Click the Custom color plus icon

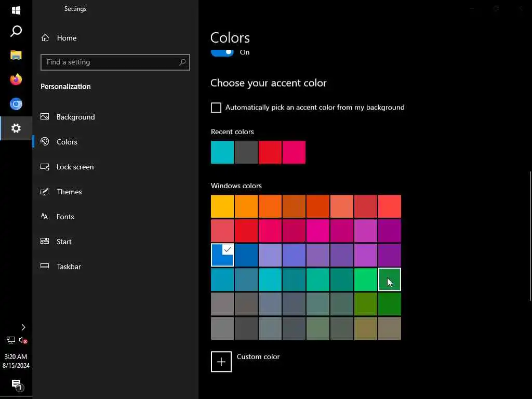coord(221,362)
